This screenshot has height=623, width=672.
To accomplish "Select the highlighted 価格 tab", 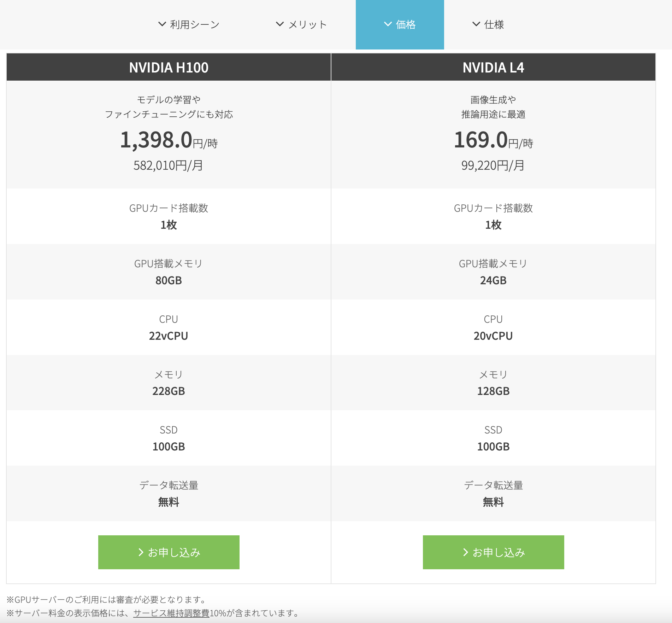I will click(x=400, y=24).
